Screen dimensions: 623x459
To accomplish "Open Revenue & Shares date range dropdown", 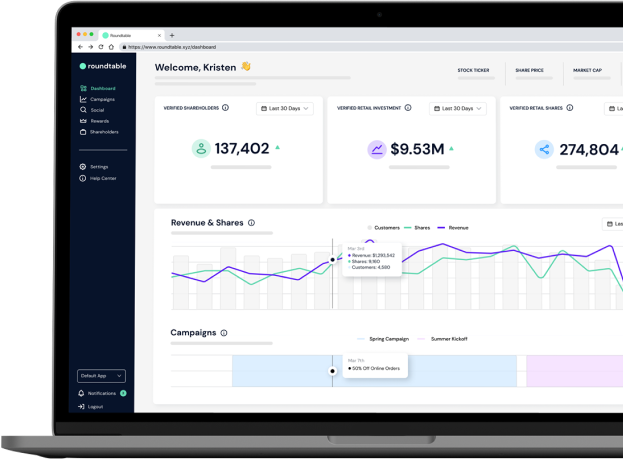I will pos(613,224).
